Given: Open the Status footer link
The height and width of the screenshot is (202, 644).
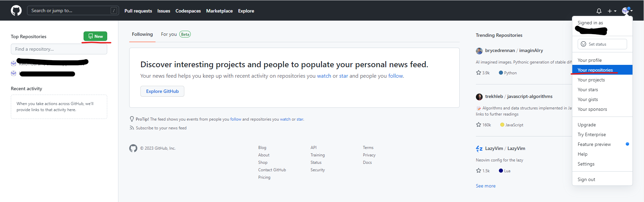Looking at the screenshot, I should [316, 162].
